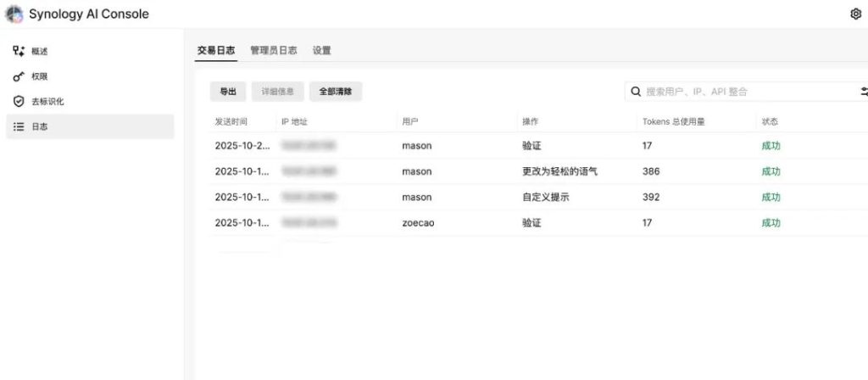The image size is (868, 380).
Task: Click the 权限 key icon in sidebar
Action: [19, 76]
